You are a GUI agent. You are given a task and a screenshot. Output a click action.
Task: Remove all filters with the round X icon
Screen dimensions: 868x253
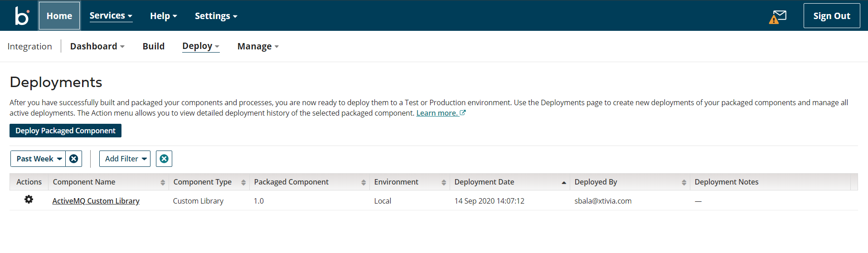click(164, 159)
